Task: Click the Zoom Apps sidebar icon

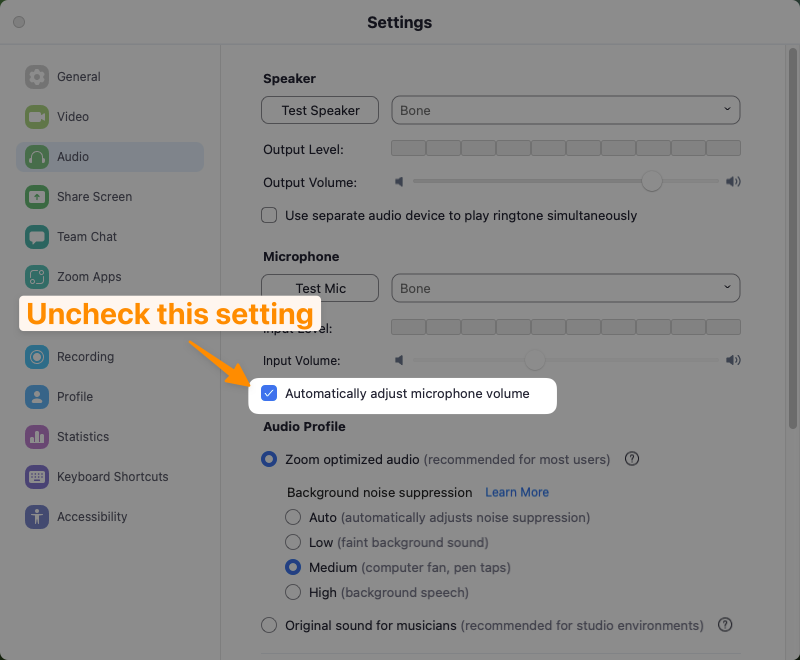Action: pos(37,277)
